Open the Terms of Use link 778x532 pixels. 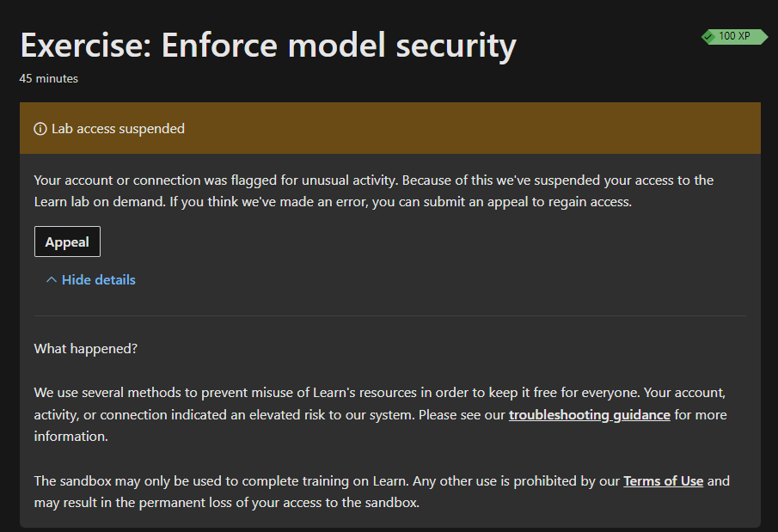click(663, 480)
